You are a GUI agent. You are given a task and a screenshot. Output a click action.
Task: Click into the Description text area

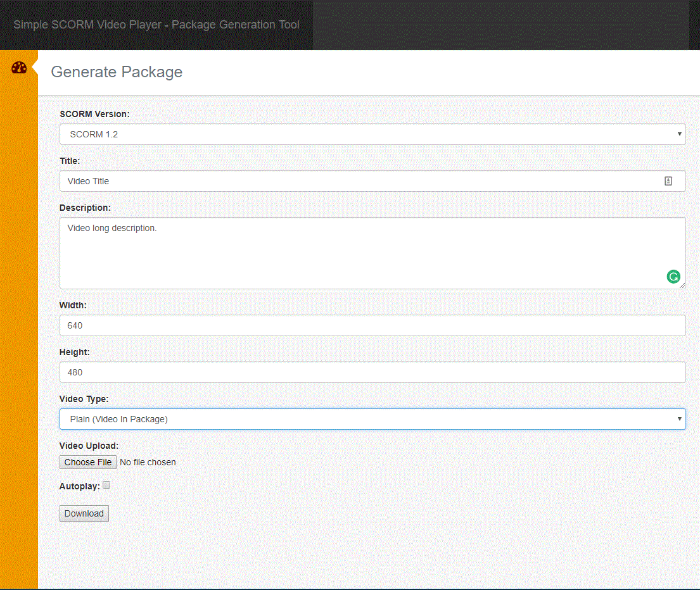[x=372, y=253]
